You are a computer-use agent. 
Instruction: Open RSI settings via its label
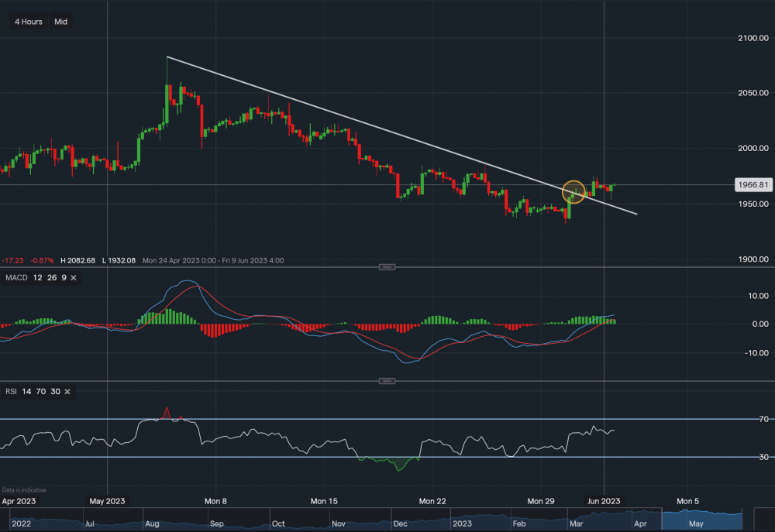[12, 392]
